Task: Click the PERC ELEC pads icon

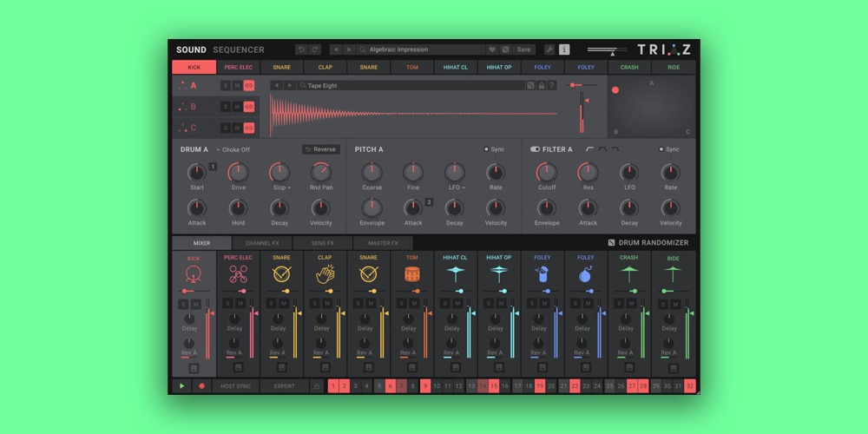Action: pyautogui.click(x=238, y=273)
